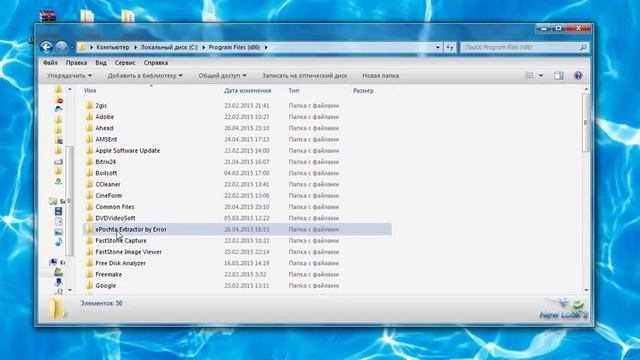Select the Boilsoft folder icon
640x360 pixels.
click(x=89, y=173)
